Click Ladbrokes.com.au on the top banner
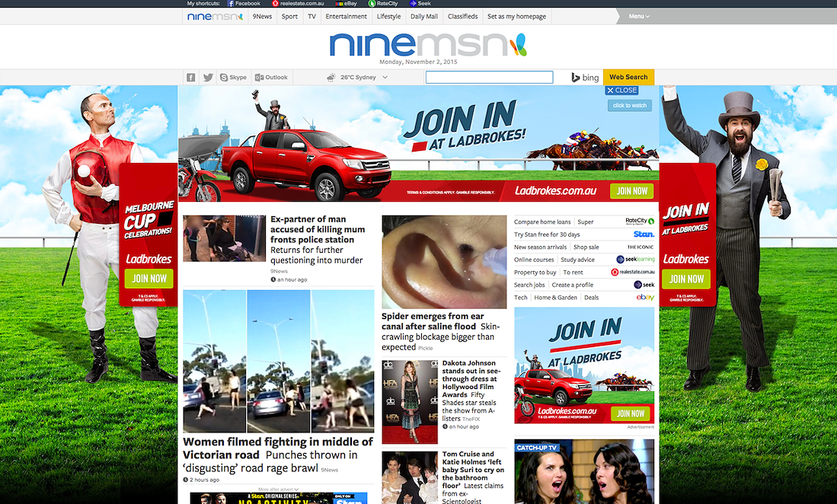The width and height of the screenshot is (837, 504). click(x=555, y=191)
